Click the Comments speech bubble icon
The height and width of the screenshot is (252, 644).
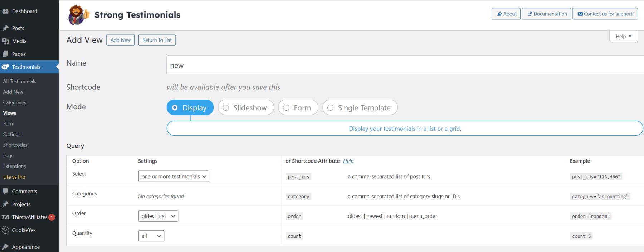[5, 191]
